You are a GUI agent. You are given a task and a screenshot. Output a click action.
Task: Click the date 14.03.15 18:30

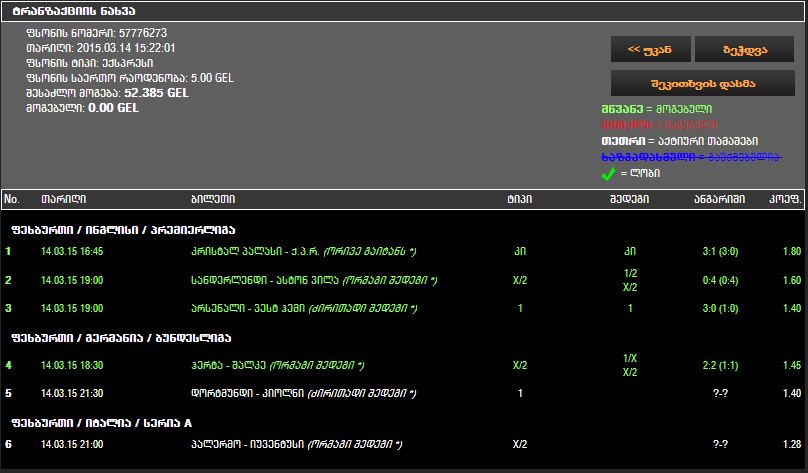pyautogui.click(x=72, y=365)
